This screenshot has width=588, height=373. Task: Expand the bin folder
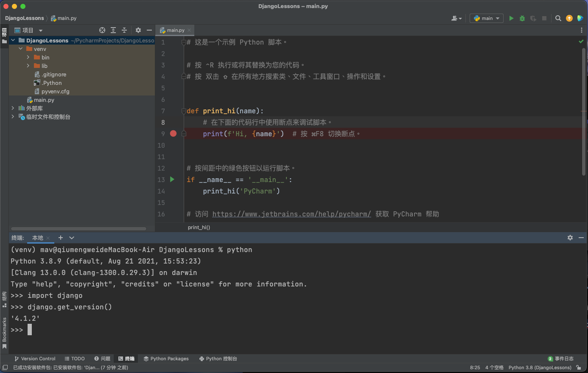coord(28,57)
